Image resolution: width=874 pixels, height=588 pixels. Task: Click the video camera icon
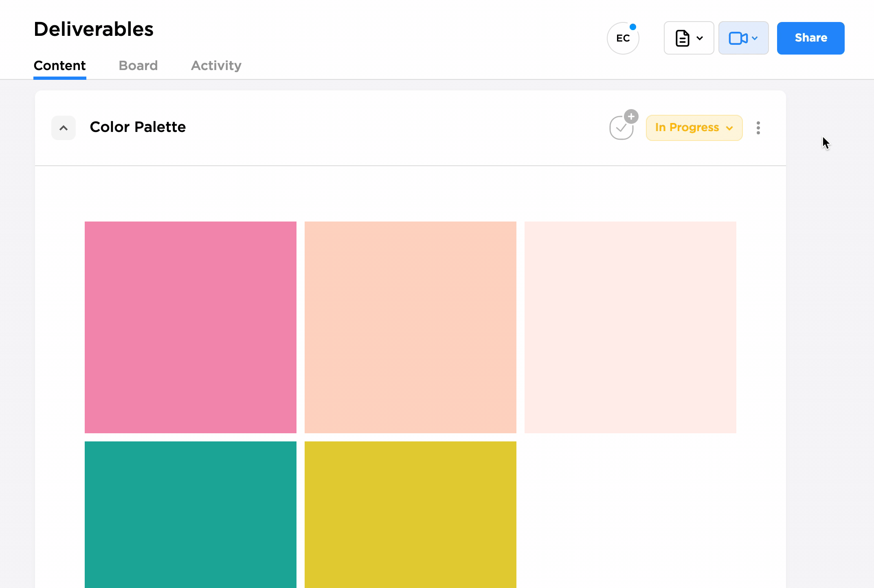738,38
